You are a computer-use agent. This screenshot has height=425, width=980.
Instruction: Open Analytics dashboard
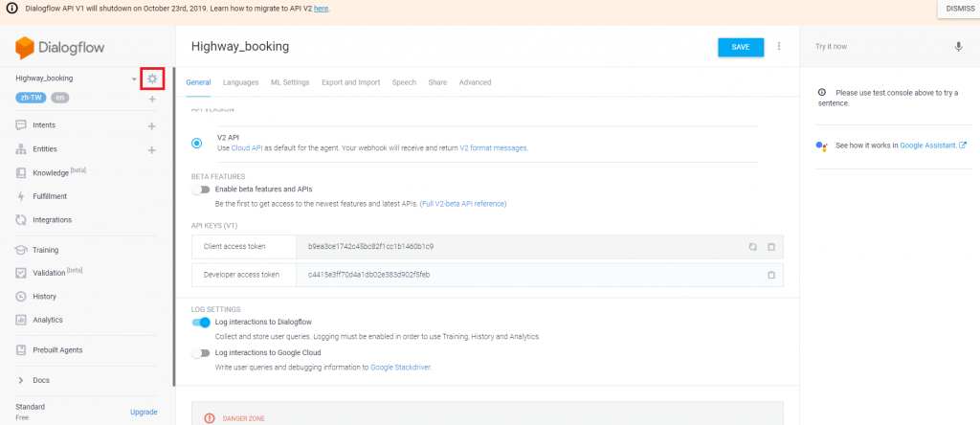click(48, 320)
